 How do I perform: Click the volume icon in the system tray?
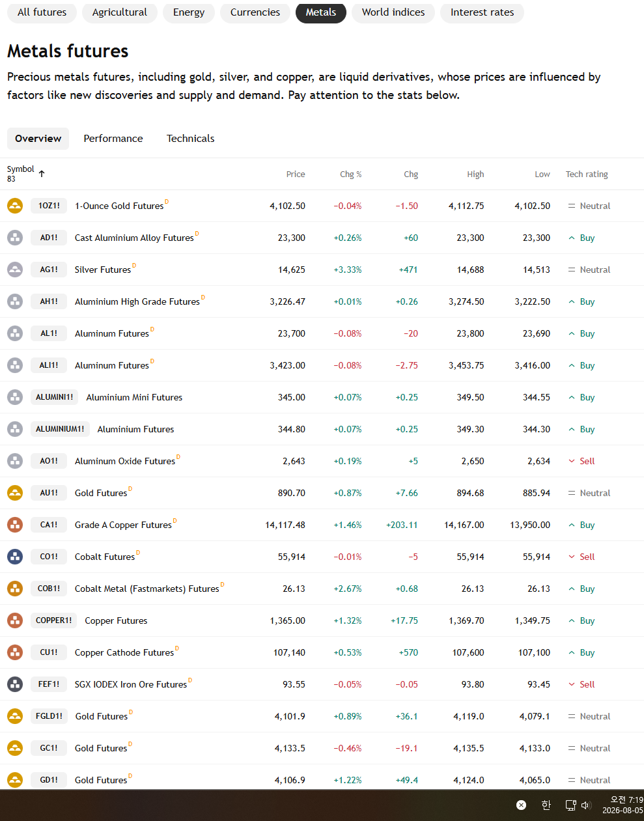(x=585, y=805)
